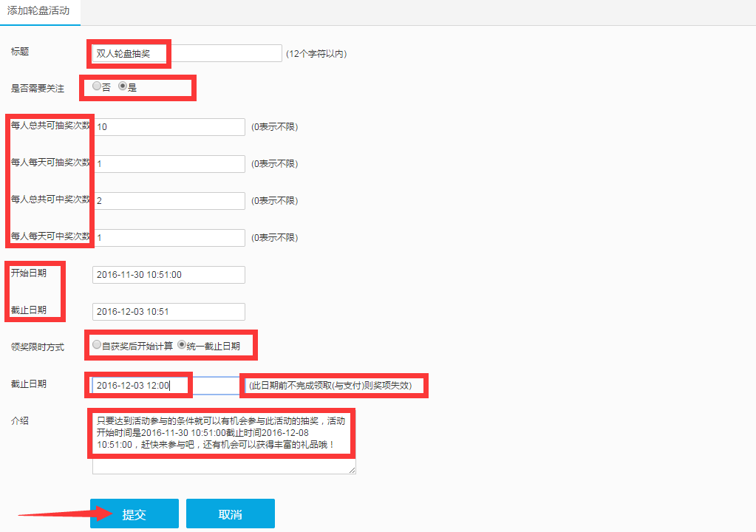Screen dimensions: 756x532
Task: Choose the 自获奖后开始计算 option
Action: click(97, 344)
